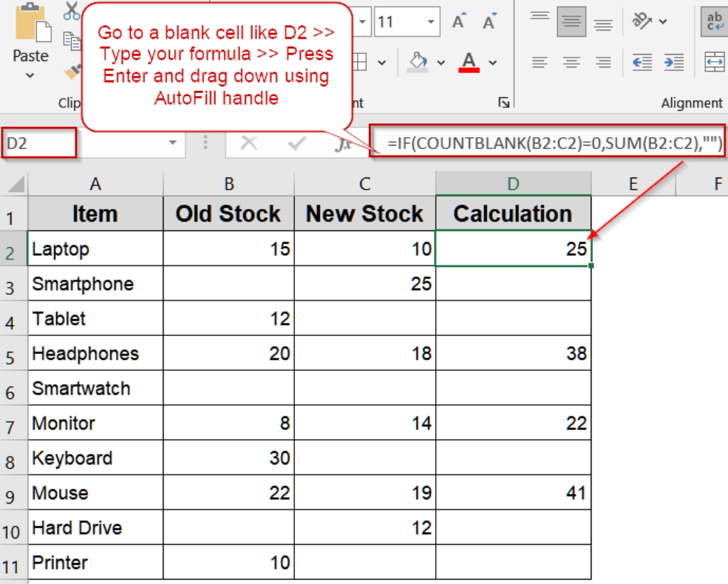Open the Alignment dialog launcher
This screenshot has width=728, height=584.
click(x=504, y=103)
